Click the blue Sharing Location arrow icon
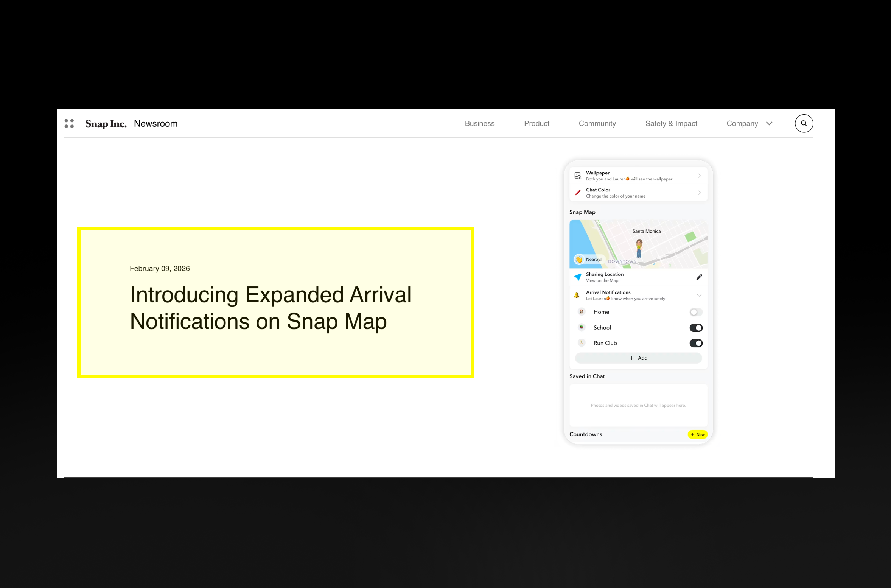The height and width of the screenshot is (588, 891). click(578, 277)
